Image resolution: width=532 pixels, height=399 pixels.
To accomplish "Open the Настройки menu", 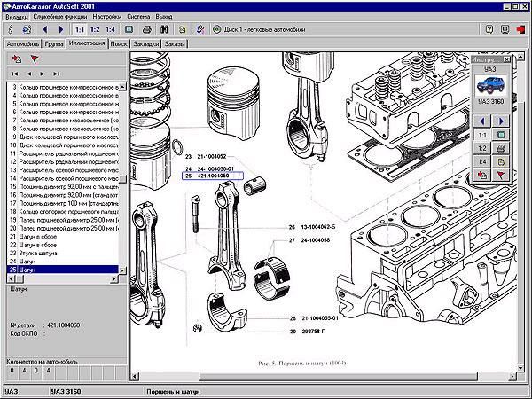I will pos(108,16).
